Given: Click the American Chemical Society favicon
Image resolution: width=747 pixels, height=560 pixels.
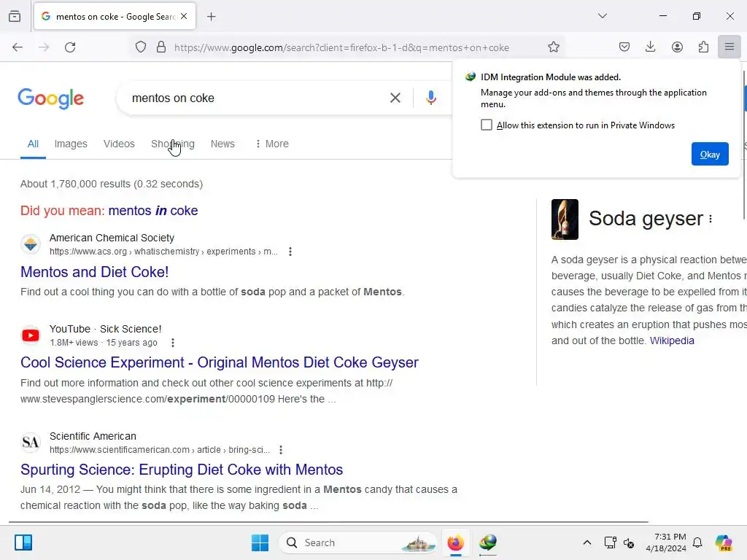Looking at the screenshot, I should point(31,244).
